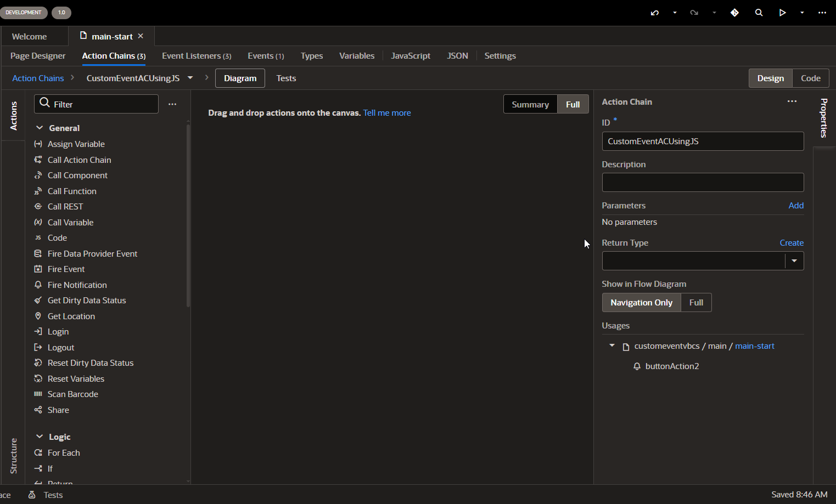Select the If logic action
The image size is (836, 504).
tap(50, 469)
